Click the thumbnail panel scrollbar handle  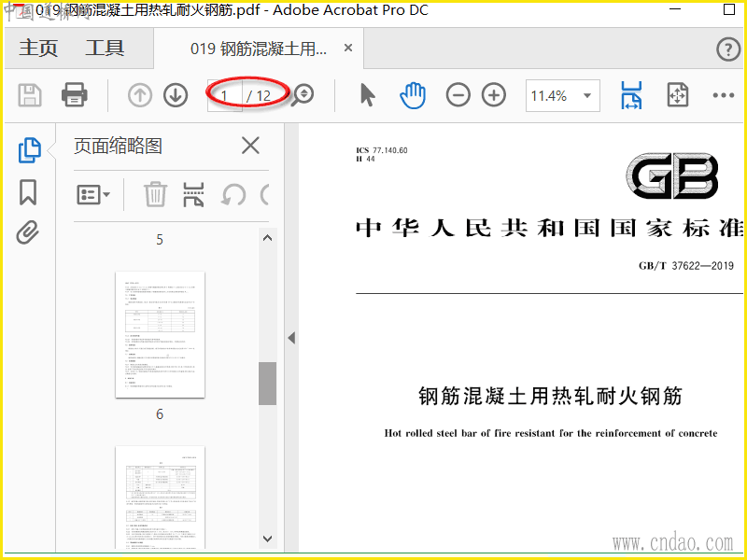268,384
